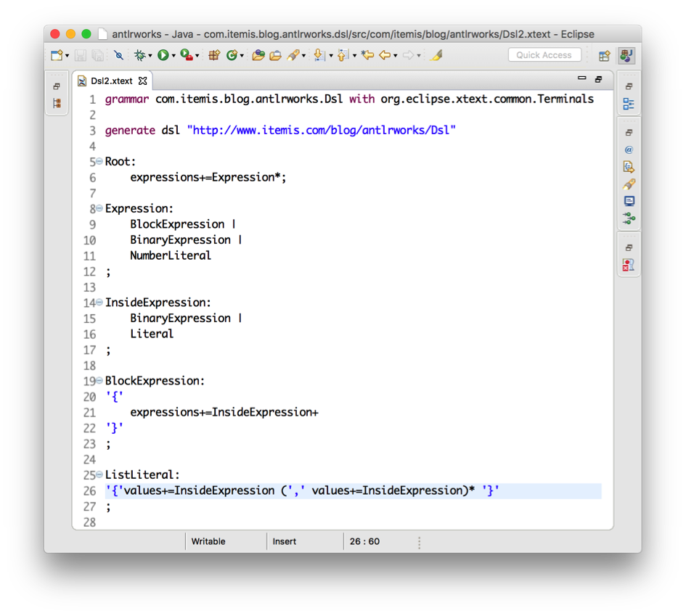Viewport: 686px width, 616px height.
Task: Click the Save All icon
Action: coord(97,55)
